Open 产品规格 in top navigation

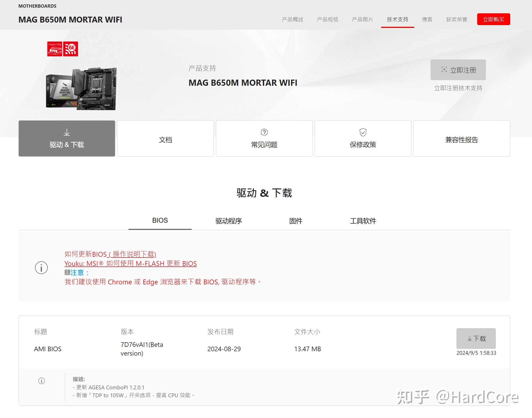pyautogui.click(x=327, y=19)
